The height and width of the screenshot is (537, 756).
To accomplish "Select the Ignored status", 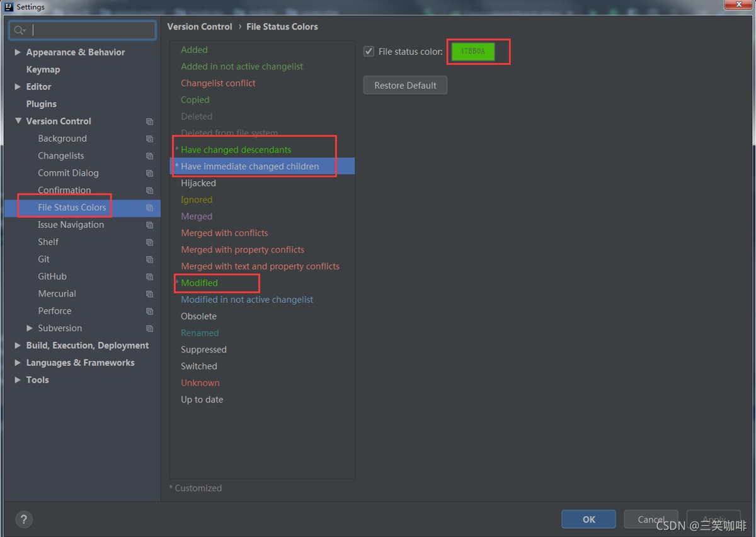I will [197, 200].
